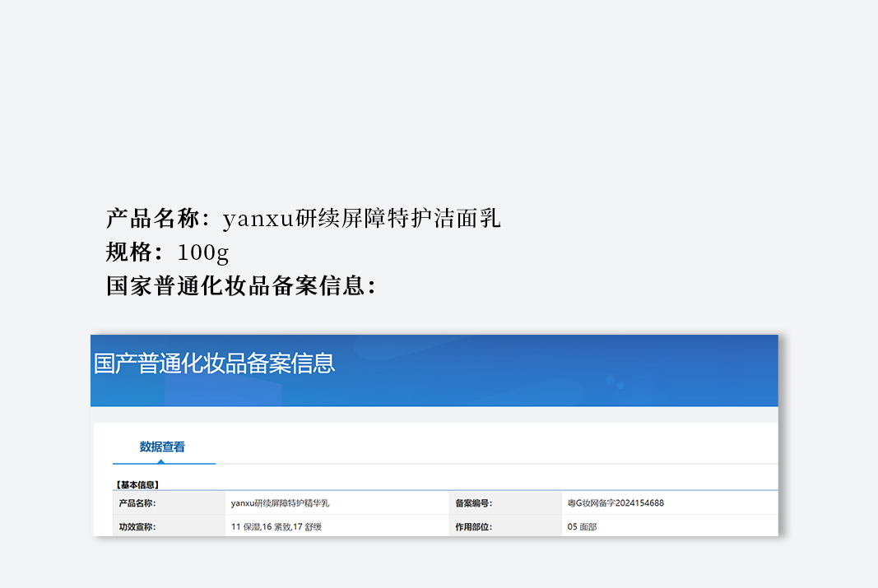Click the 产品名称 label in the table
This screenshot has height=588, width=878.
[137, 503]
